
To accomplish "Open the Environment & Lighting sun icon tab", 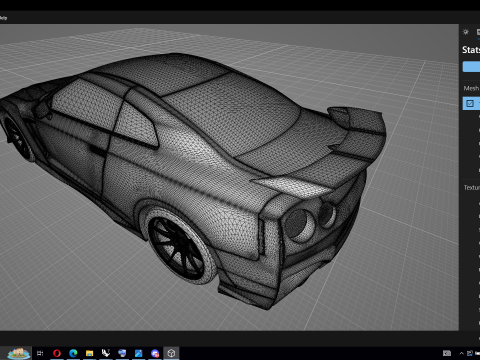I will (466, 32).
